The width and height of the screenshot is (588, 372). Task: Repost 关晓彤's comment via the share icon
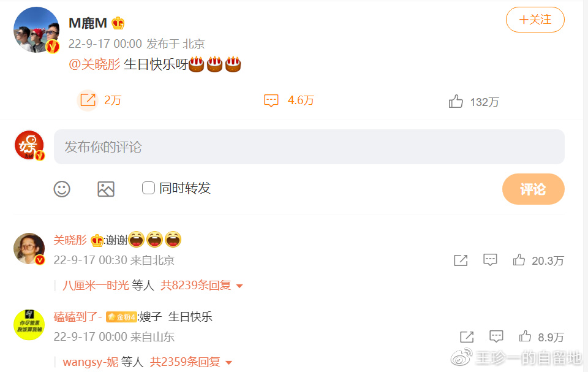461,260
